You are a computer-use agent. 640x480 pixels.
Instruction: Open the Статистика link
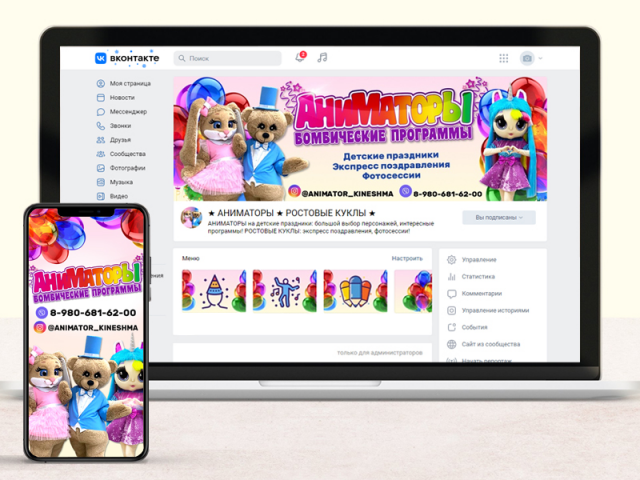478,277
